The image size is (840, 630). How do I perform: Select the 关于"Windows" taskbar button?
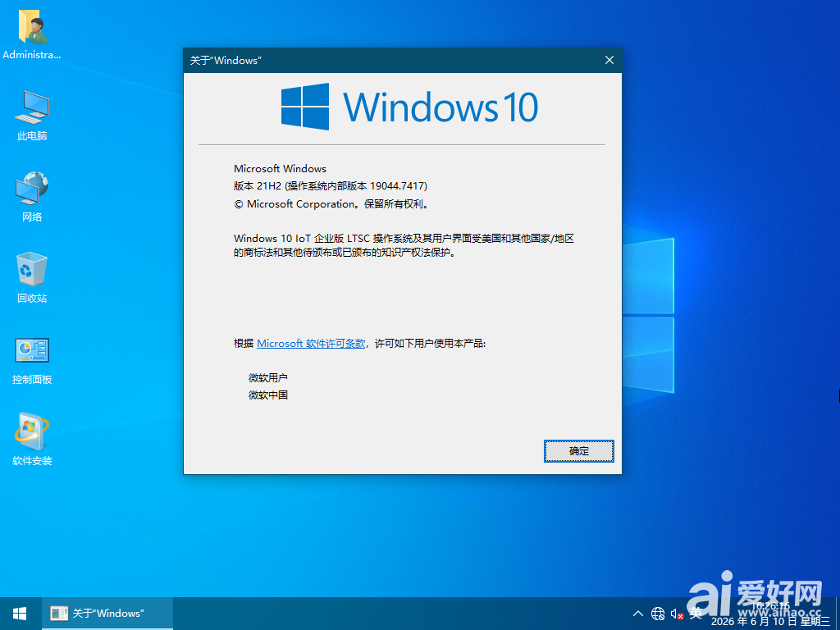point(107,614)
